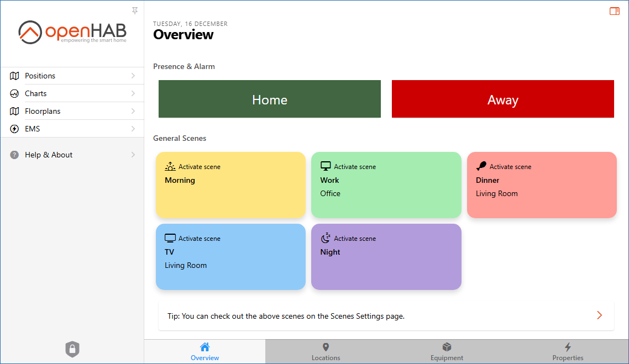Select the Positions map icon

(x=13, y=76)
